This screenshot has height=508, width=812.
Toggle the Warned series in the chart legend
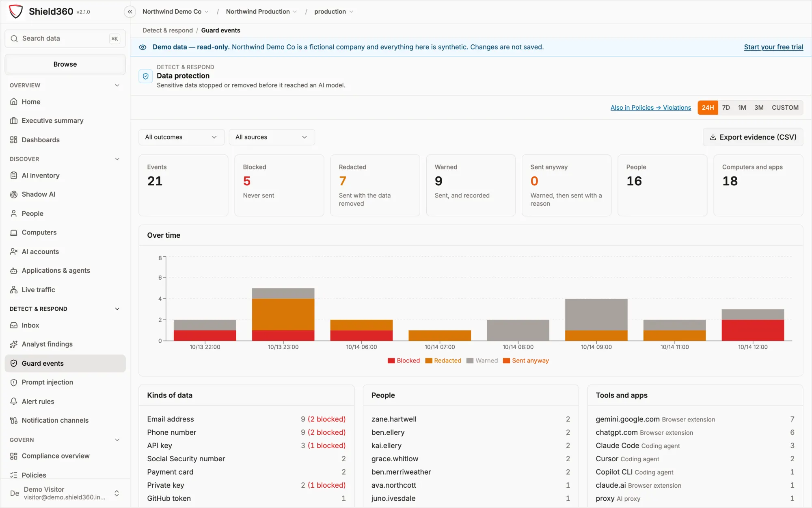click(482, 360)
